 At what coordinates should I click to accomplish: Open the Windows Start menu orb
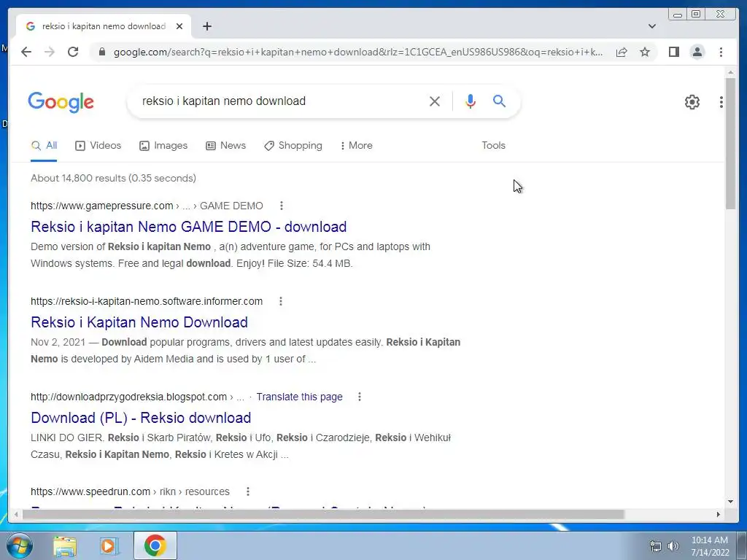(20, 545)
